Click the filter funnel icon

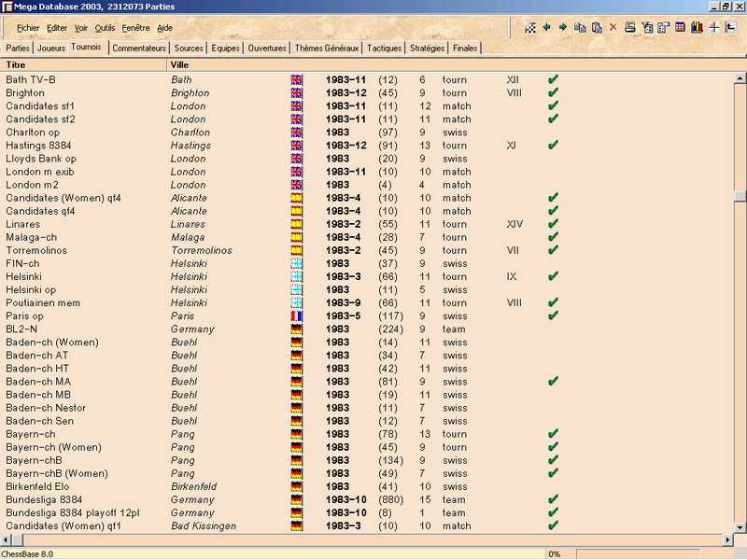[x=647, y=28]
